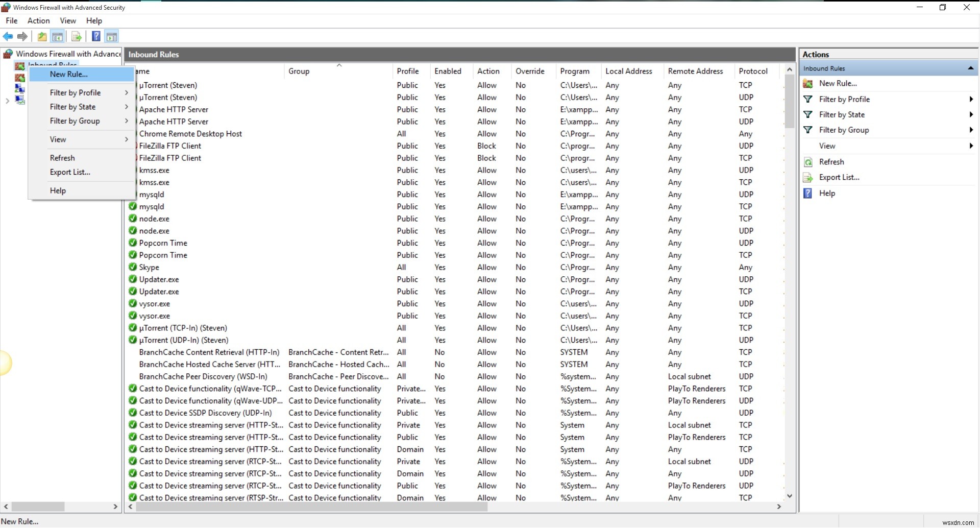Click the horizontal scrollbar right arrow
Viewport: 980px width, 528px height.
point(779,507)
